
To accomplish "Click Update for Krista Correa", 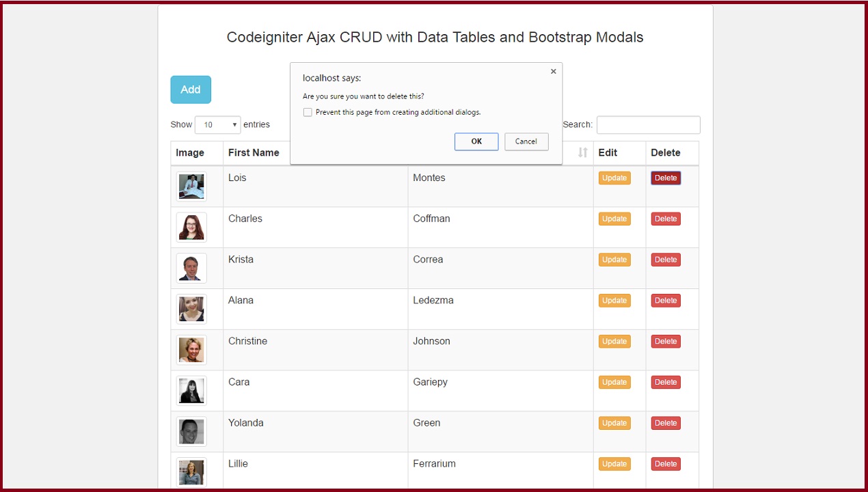I will pos(614,260).
